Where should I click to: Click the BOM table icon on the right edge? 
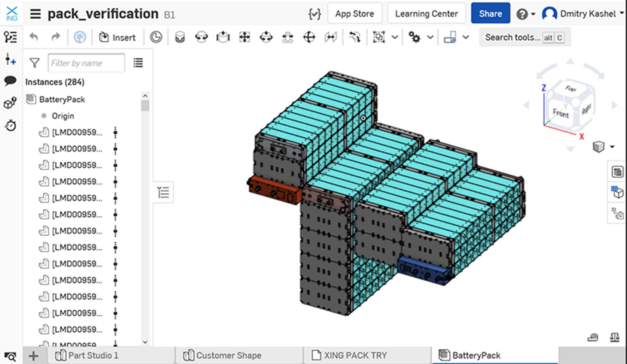click(617, 171)
